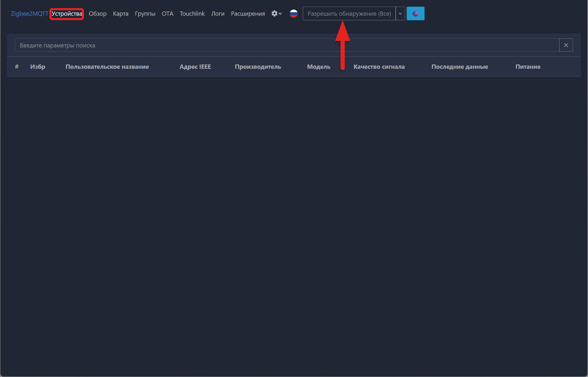The height and width of the screenshot is (377, 588).
Task: Sort table by Последние данные
Action: (x=459, y=67)
